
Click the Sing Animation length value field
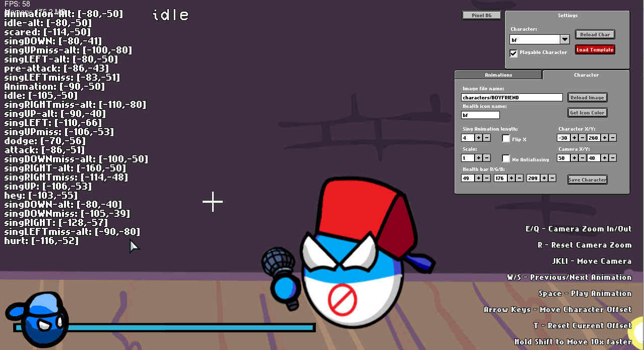[468, 138]
